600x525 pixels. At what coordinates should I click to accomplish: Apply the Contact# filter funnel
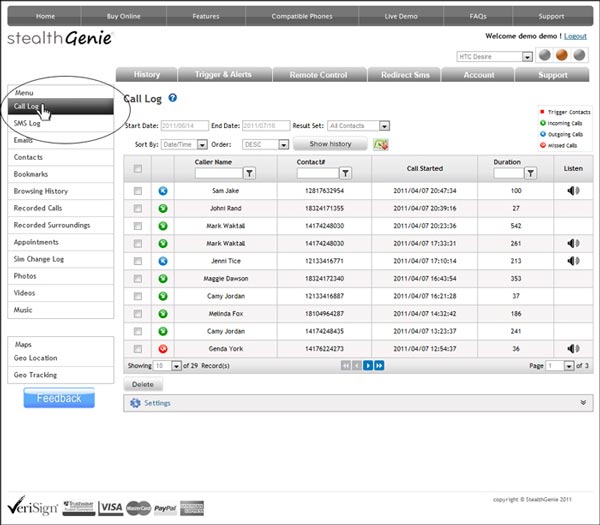click(346, 173)
